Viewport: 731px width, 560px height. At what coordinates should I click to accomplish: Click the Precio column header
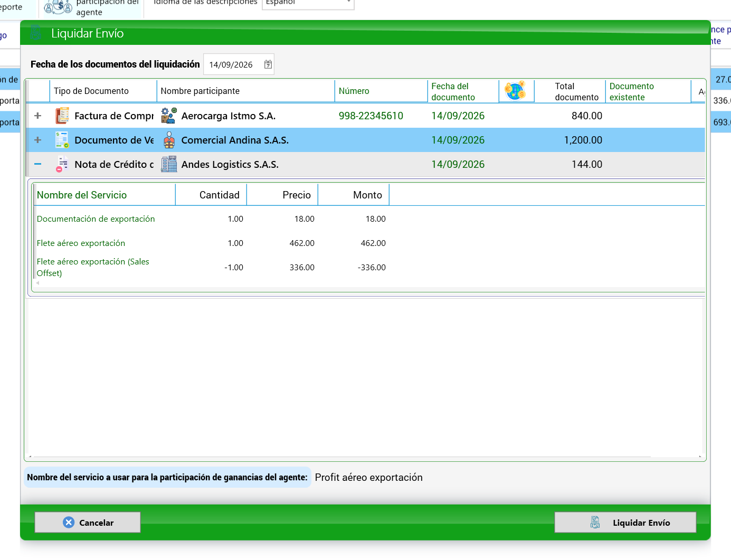pos(282,195)
